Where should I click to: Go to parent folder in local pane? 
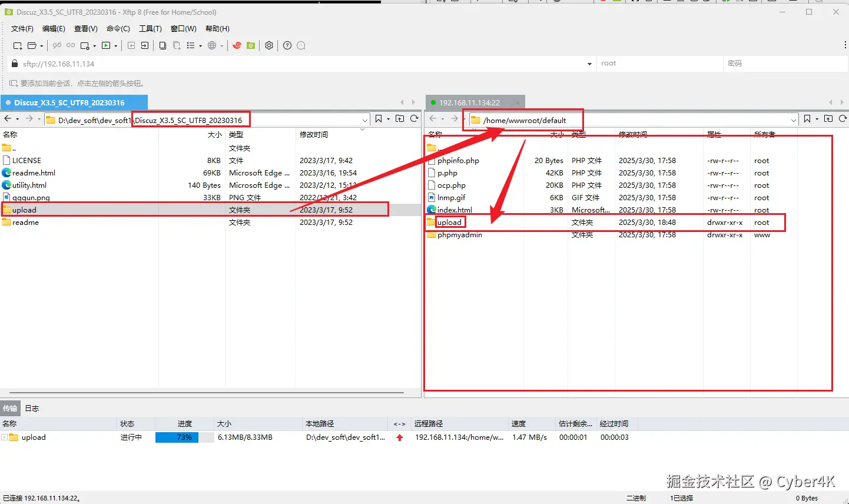click(x=400, y=119)
